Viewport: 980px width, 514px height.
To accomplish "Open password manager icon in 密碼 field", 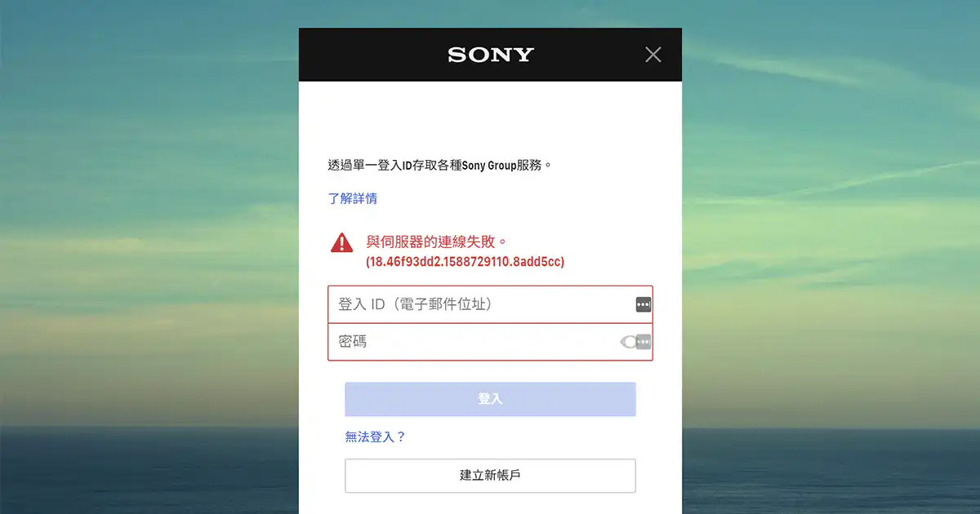I will coord(644,342).
